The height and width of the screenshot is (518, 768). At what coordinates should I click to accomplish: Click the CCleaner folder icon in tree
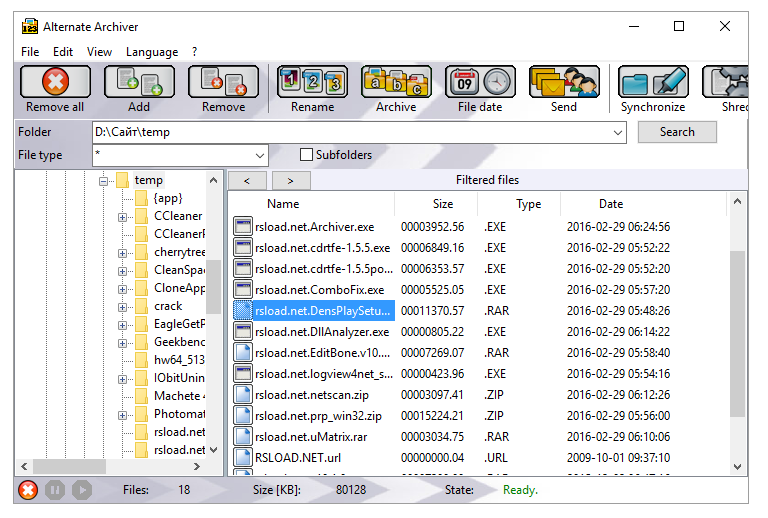pos(142,216)
